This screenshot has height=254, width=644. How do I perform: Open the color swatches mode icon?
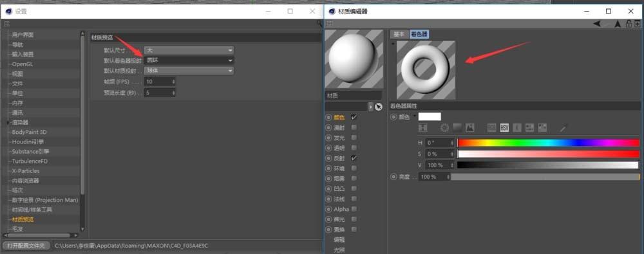coord(542,128)
